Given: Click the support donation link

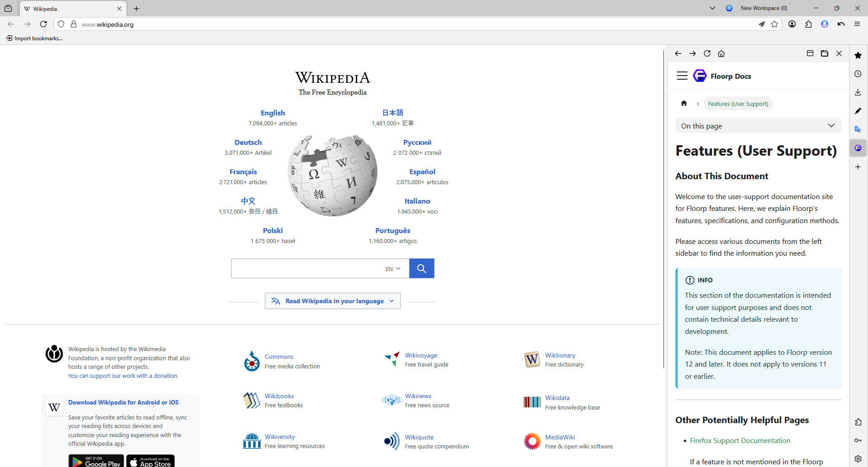Looking at the screenshot, I should (123, 376).
